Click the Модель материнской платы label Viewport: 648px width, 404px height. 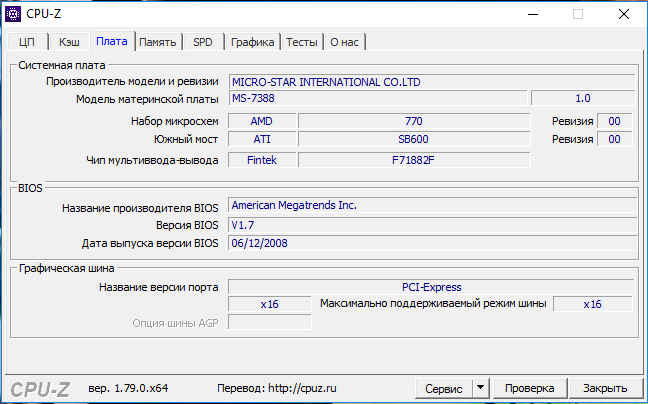coord(147,99)
